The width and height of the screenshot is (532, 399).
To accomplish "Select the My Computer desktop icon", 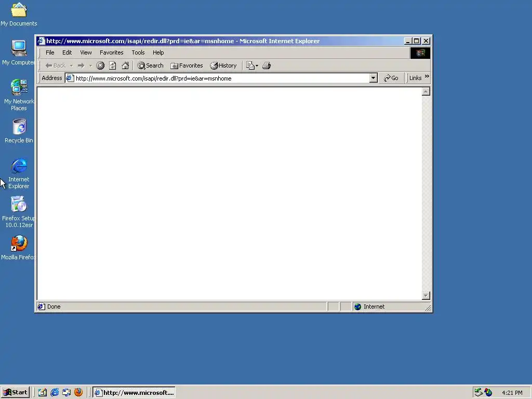I will click(19, 53).
